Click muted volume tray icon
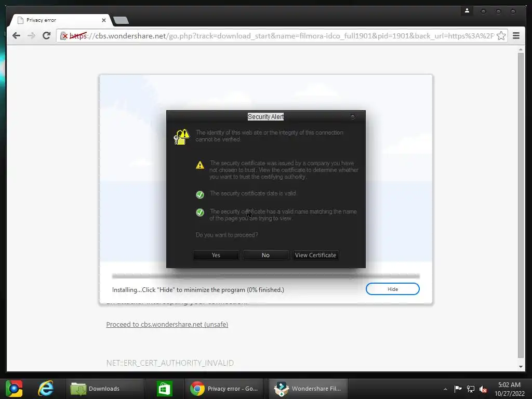The height and width of the screenshot is (399, 532). click(483, 389)
